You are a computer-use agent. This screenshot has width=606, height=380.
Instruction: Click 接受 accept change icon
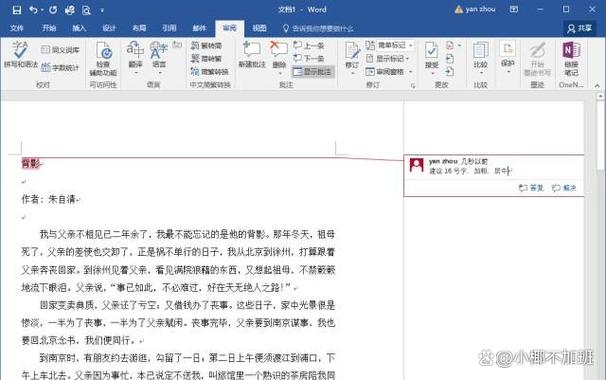point(431,51)
